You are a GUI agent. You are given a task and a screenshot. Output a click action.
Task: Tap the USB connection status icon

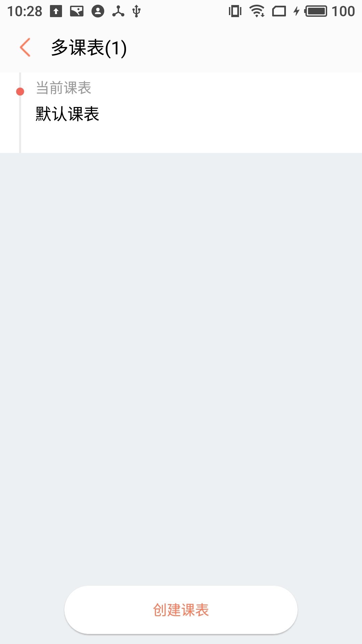pyautogui.click(x=136, y=11)
